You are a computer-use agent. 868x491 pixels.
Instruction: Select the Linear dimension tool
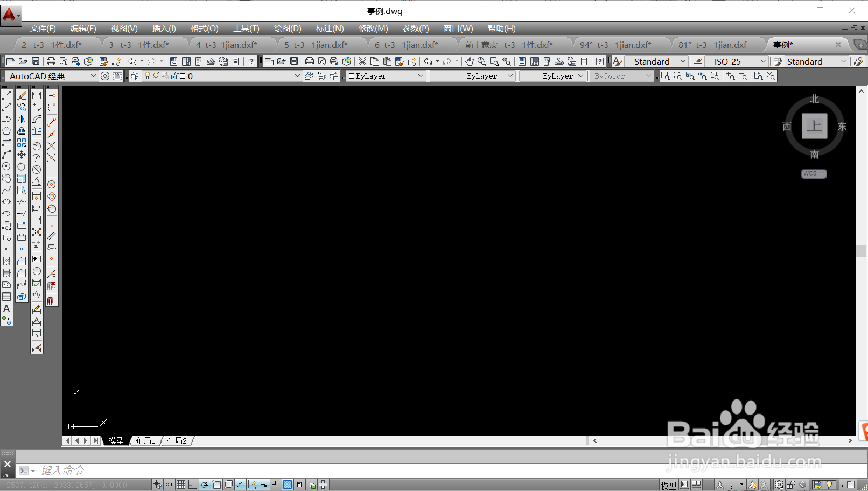37,95
